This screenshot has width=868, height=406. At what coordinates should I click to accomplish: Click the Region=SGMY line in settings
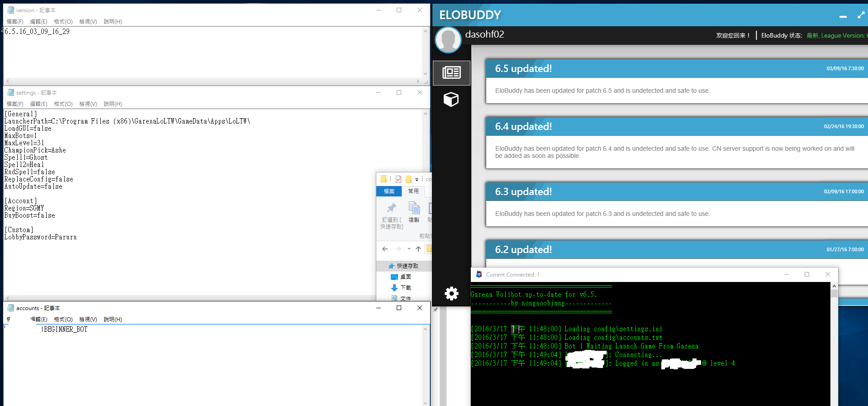[24, 208]
